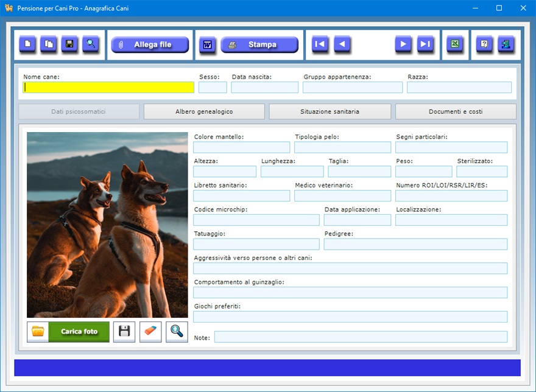This screenshot has height=392, width=536.
Task: Click the Data applicazione field
Action: [x=357, y=220]
